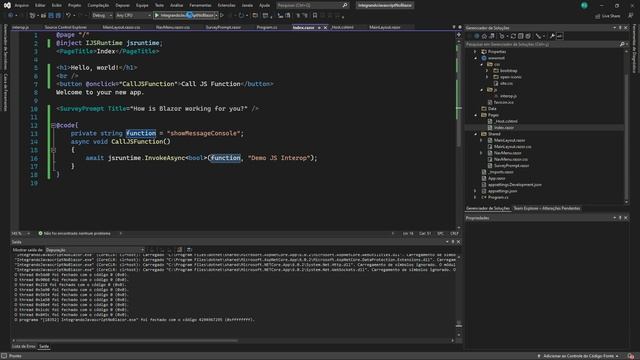The image size is (640, 360).
Task: Click the bookmark toolbar icon
Action: [315, 16]
